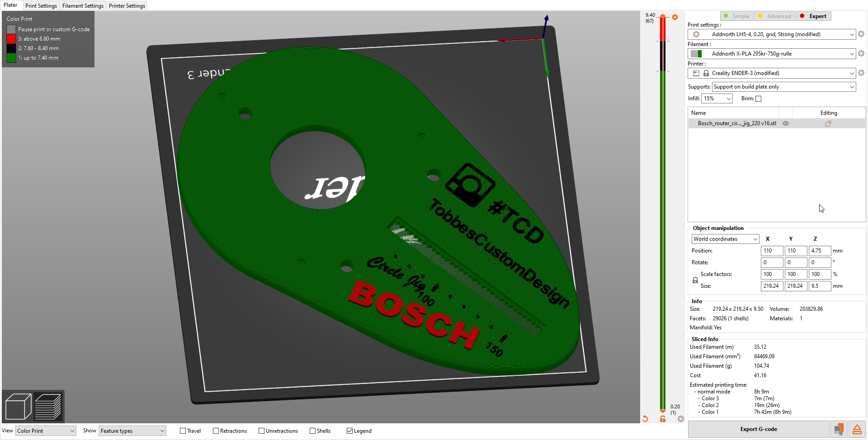The width and height of the screenshot is (868, 440).
Task: Click the green legend swatch up to 7.40 mm
Action: pos(11,58)
